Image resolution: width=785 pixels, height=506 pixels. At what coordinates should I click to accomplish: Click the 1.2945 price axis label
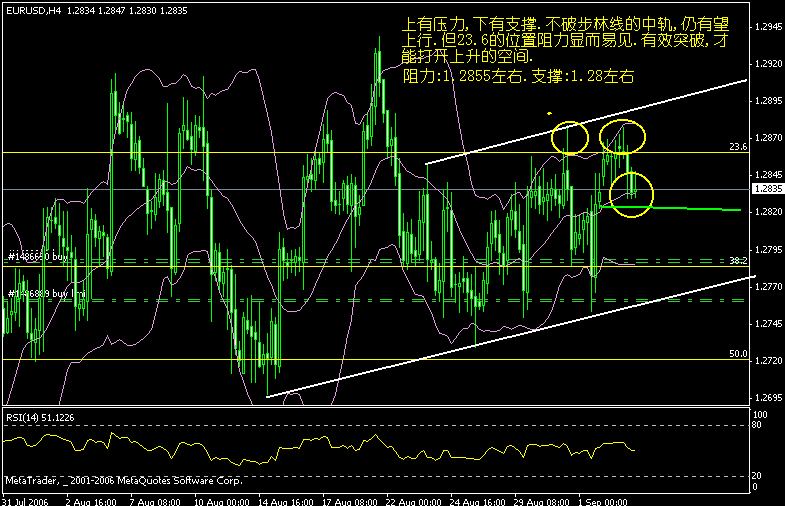tap(768, 27)
